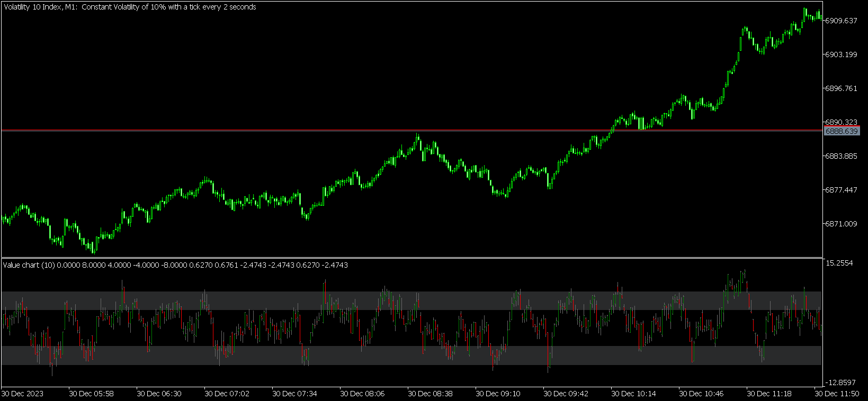Click price scale value 6871.009
The height and width of the screenshot is (401, 868).
(842, 224)
